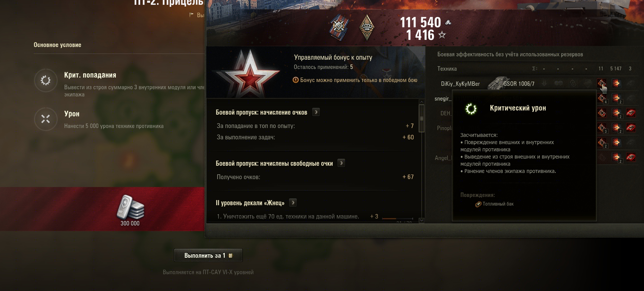The image size is (644, 291).
Task: Click crit icon with badge 4 in snegir_ row
Action: [x=602, y=99]
